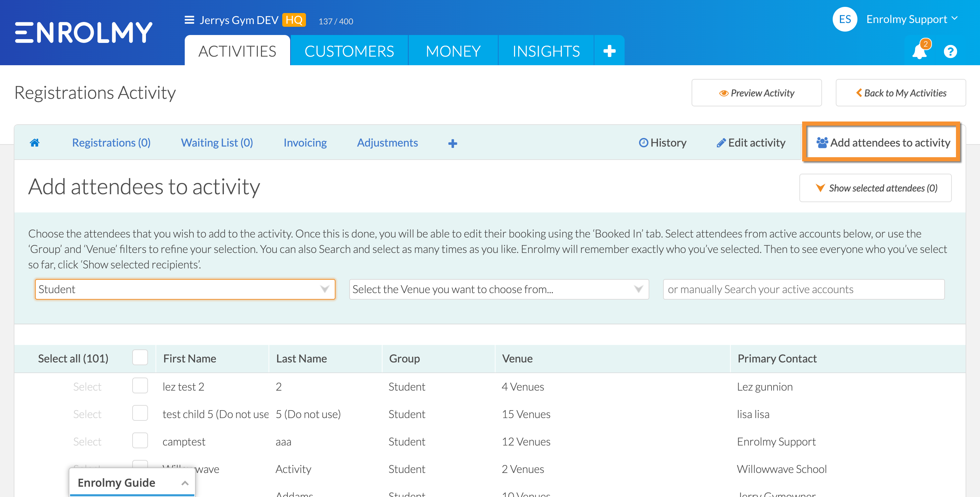Open the hamburger menu beside Jerrys Gym DEV

coord(189,20)
